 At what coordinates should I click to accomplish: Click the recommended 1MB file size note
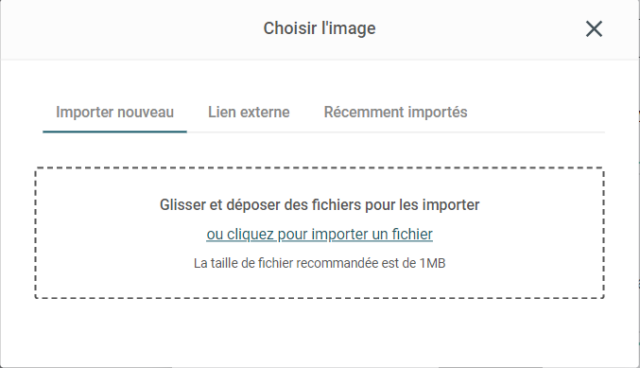pos(320,263)
